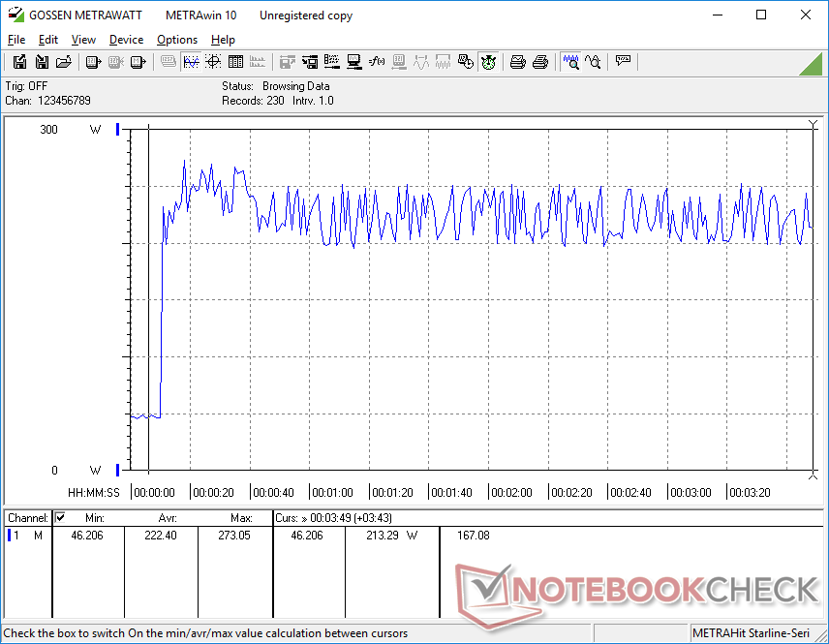829x644 pixels.
Task: Open the Edit menu
Action: [48, 40]
